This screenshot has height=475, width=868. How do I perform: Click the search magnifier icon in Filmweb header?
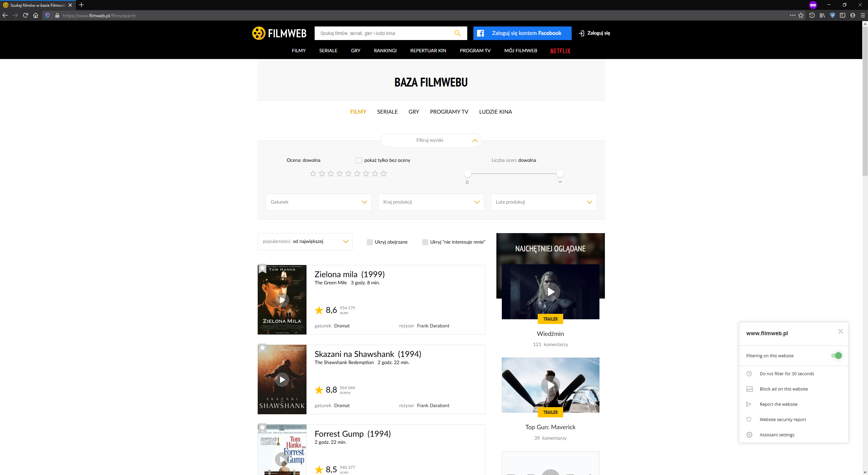click(x=457, y=33)
